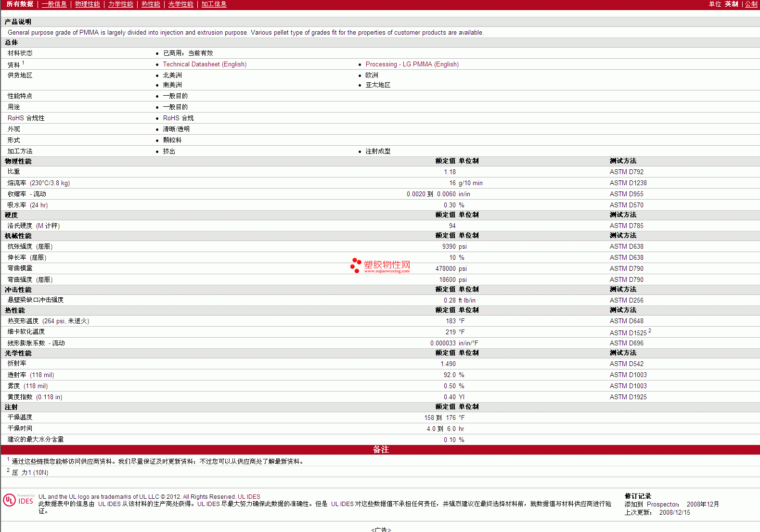Click the 亚太地区 availability entry
This screenshot has height=532, width=760.
tap(378, 85)
